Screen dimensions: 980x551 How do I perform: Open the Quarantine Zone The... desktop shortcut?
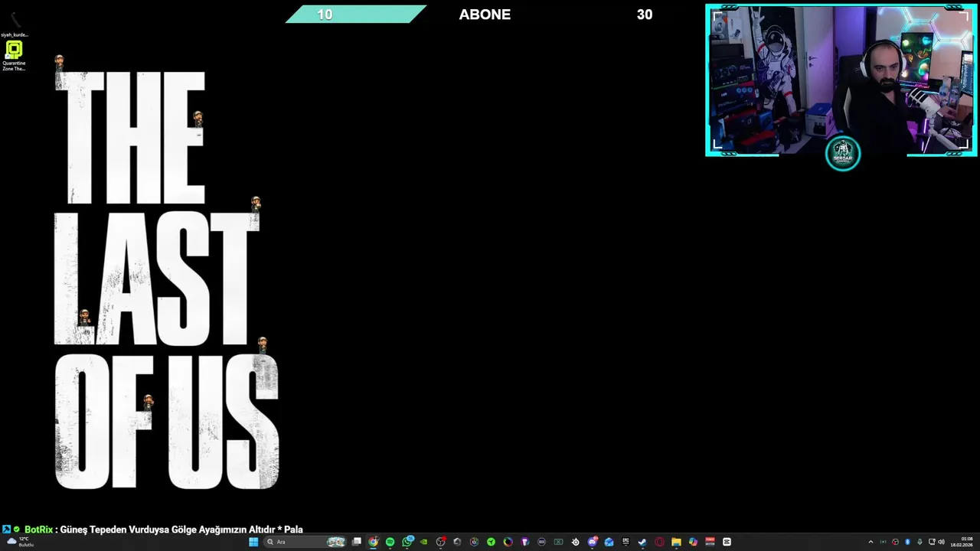[x=14, y=55]
